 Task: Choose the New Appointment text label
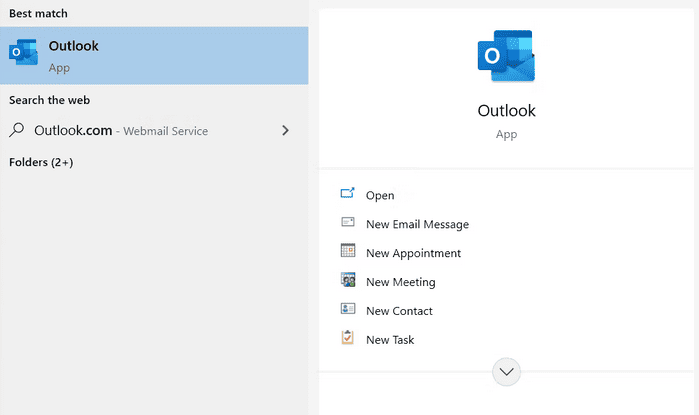(x=413, y=254)
